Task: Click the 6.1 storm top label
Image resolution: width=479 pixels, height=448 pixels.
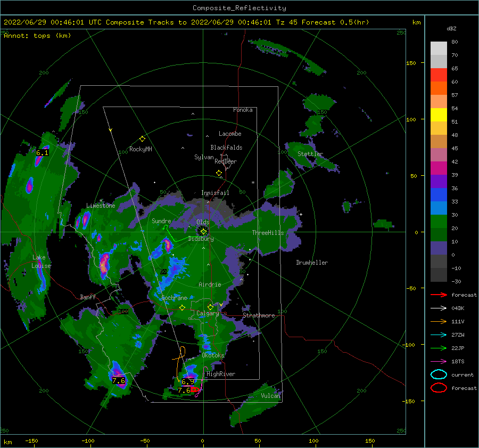Action: (42, 152)
